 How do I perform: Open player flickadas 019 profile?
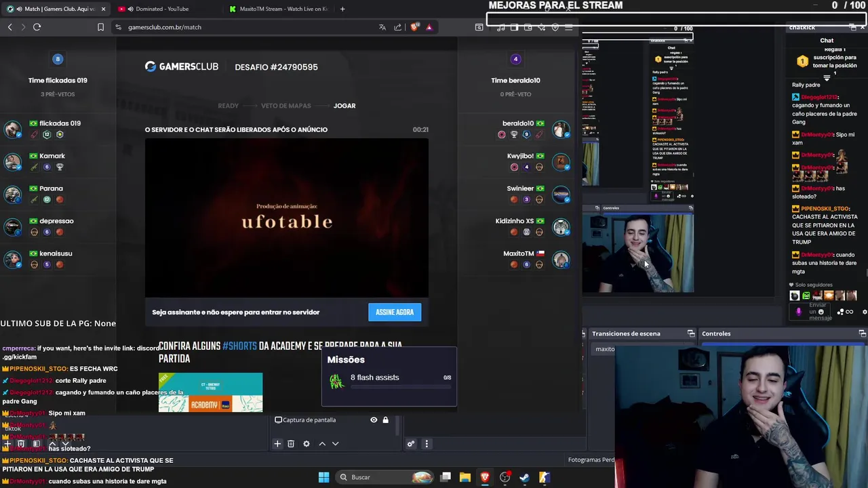click(60, 123)
